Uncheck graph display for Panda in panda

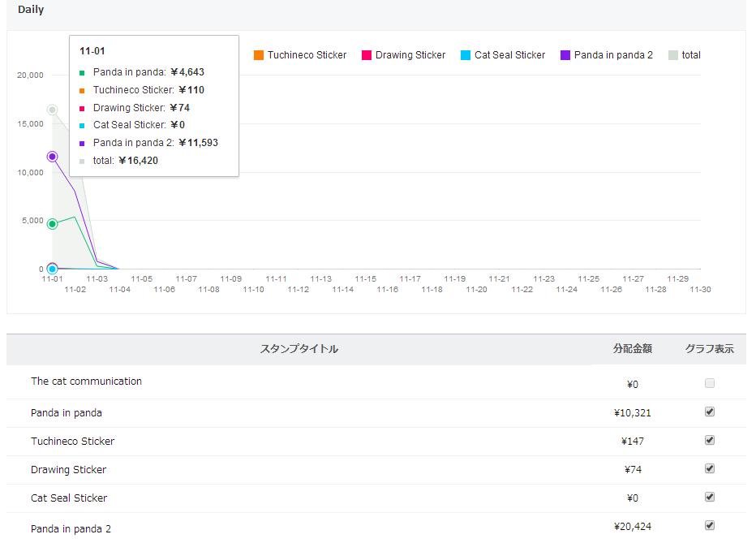click(x=710, y=412)
